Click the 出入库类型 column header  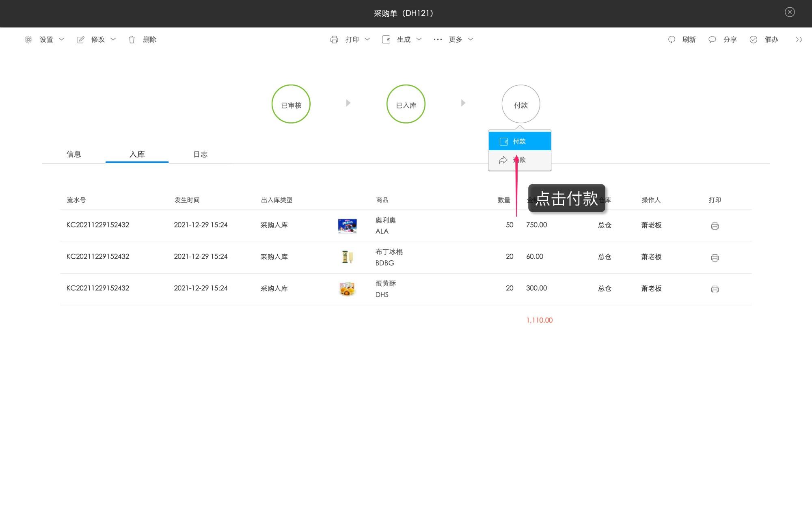coord(277,200)
